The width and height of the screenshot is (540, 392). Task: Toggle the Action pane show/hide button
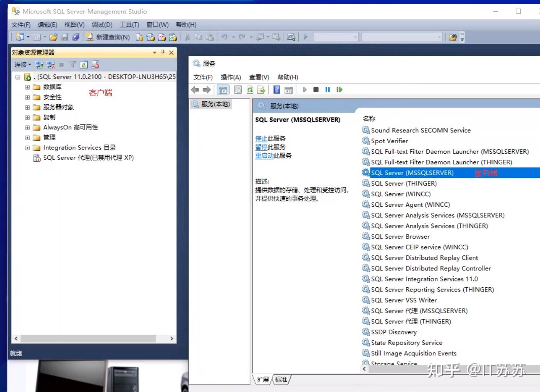click(289, 90)
